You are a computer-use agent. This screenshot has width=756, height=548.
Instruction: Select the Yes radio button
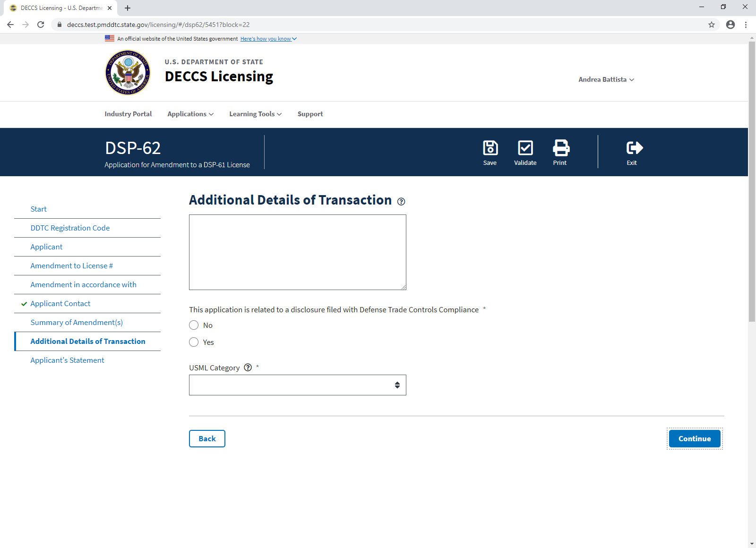point(194,342)
